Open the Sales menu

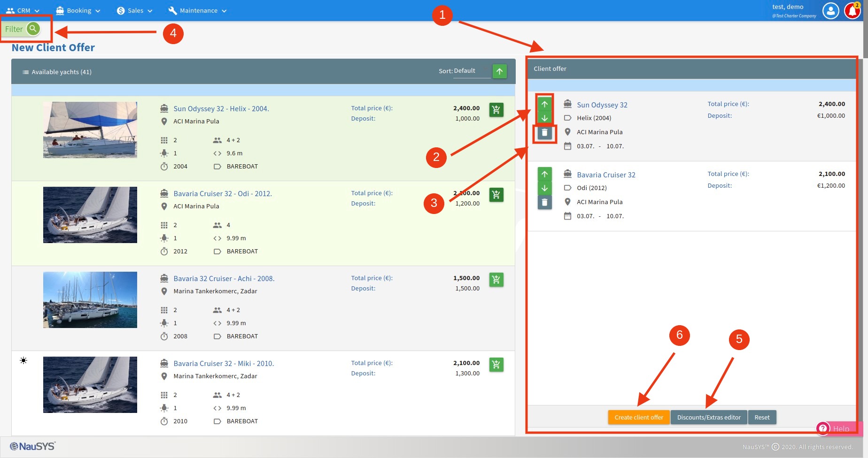[135, 10]
